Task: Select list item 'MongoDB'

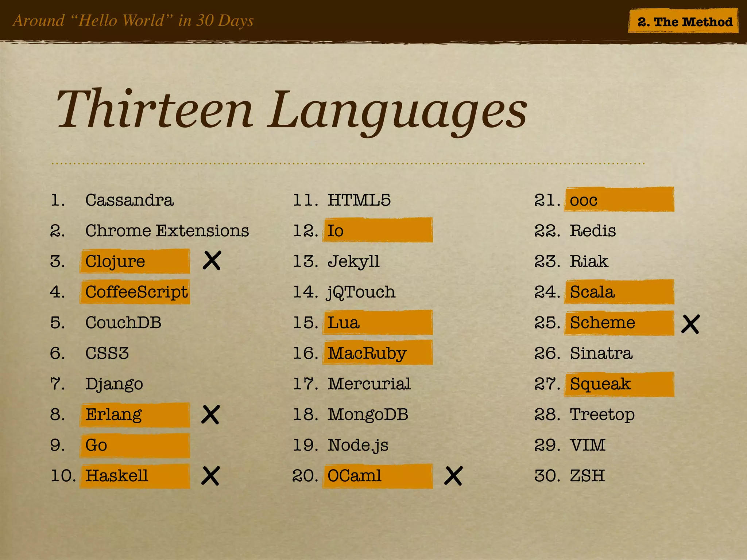Action: coord(368,414)
